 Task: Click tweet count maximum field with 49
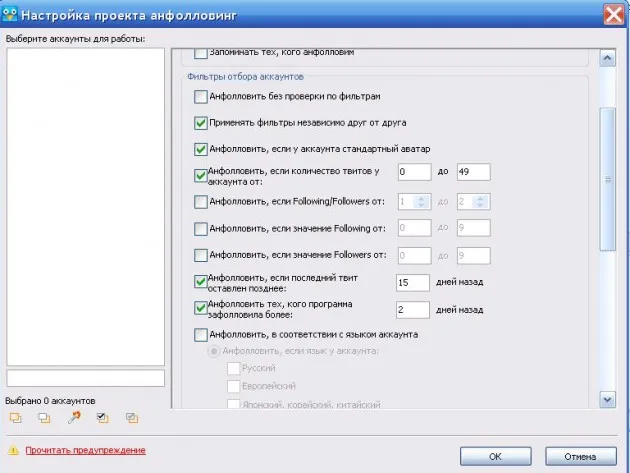(473, 172)
